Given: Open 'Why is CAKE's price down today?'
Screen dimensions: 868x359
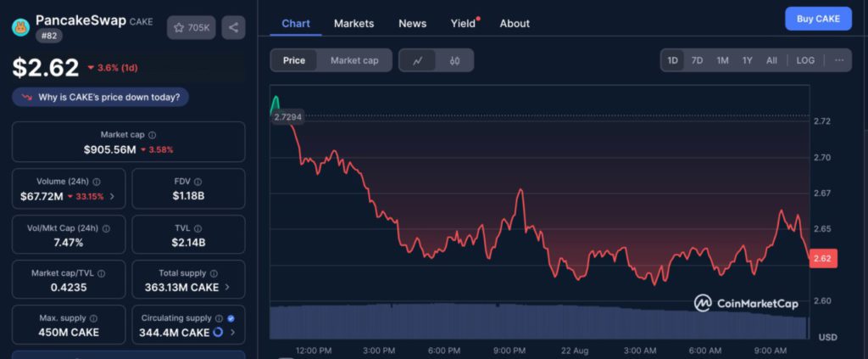Looking at the screenshot, I should [101, 97].
